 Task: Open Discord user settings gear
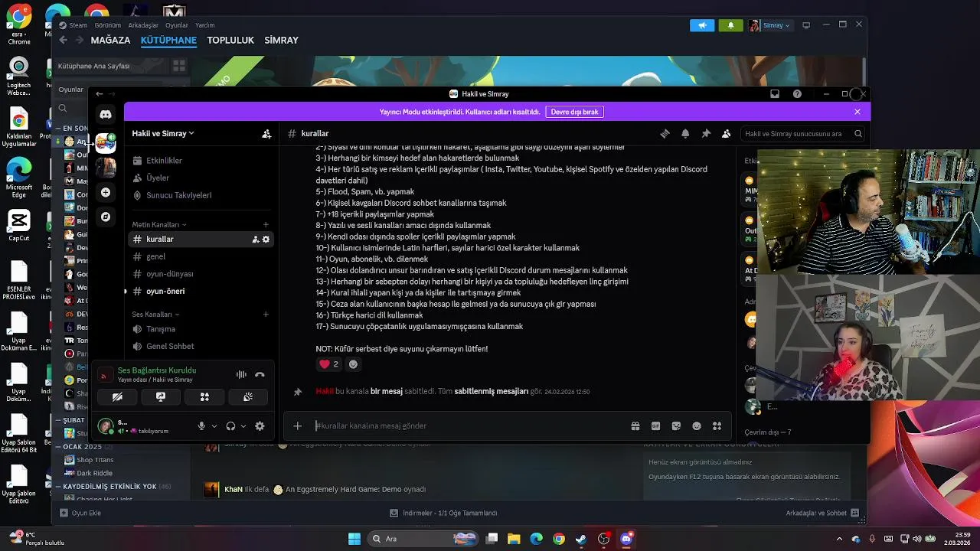tap(260, 426)
